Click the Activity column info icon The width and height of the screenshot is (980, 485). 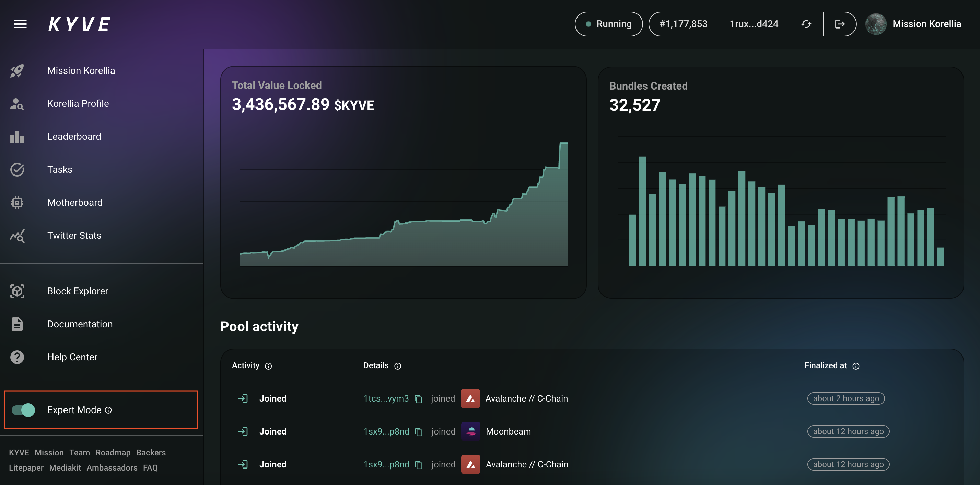coord(268,366)
